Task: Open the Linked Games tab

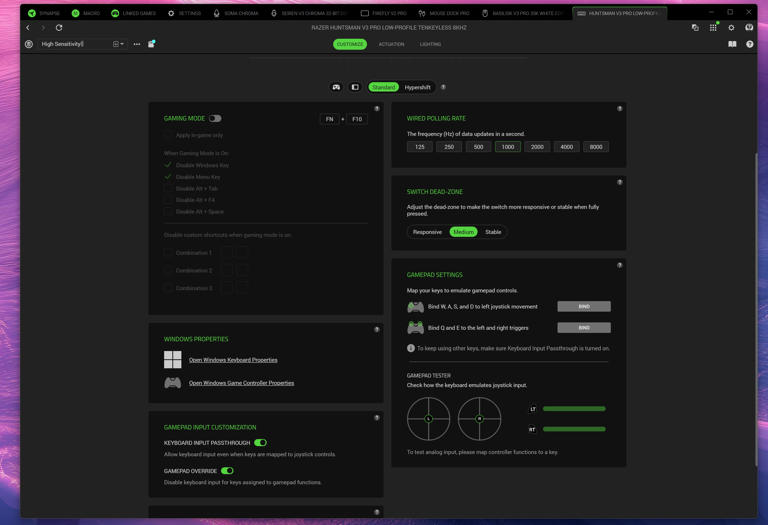Action: click(x=133, y=13)
